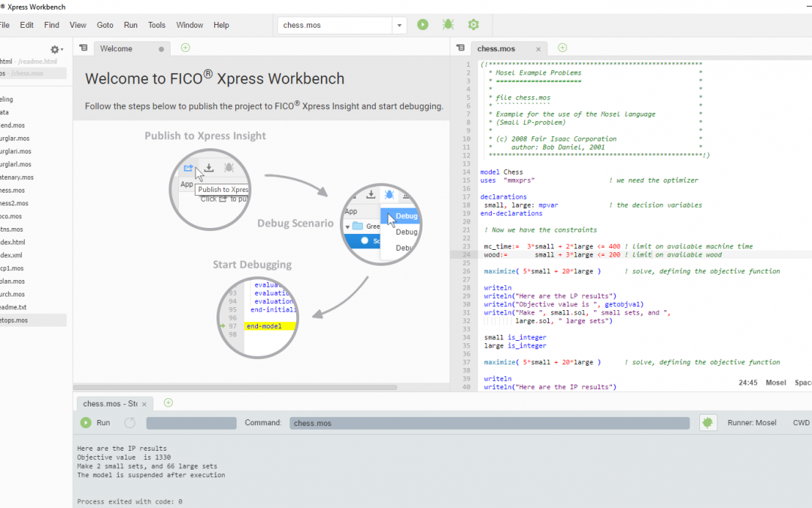The height and width of the screenshot is (508, 812).
Task: Select the chess.mos entry in open files list
Action: [x=33, y=73]
